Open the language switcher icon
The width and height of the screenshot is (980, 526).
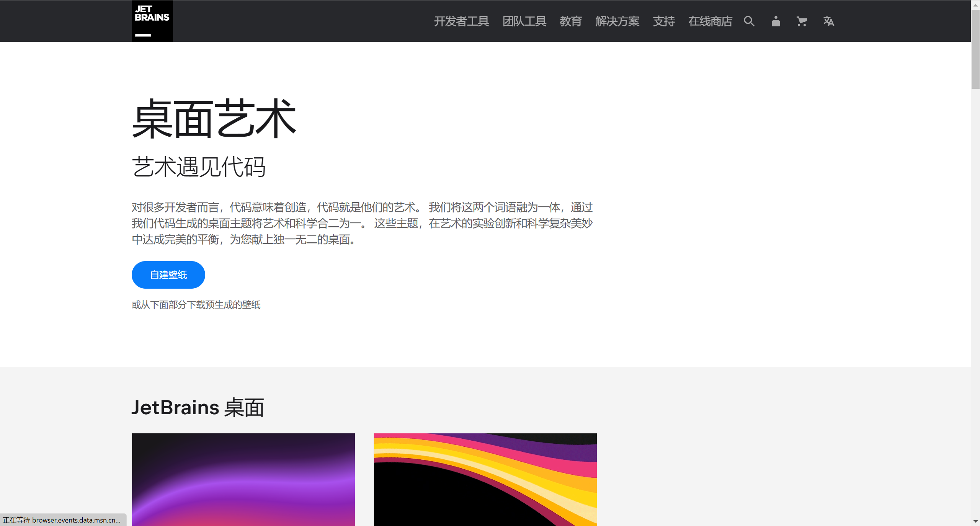828,21
